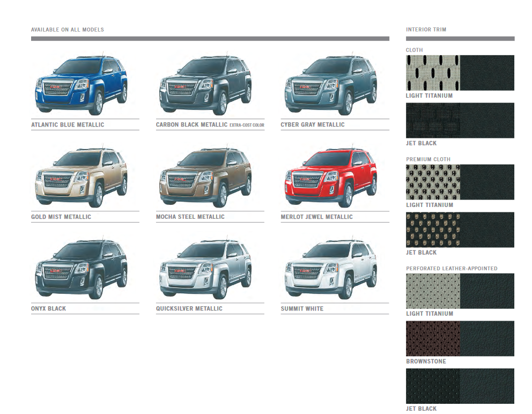Pick the Leather Jet Black swatch
This screenshot has height=414, width=532.
point(460,386)
